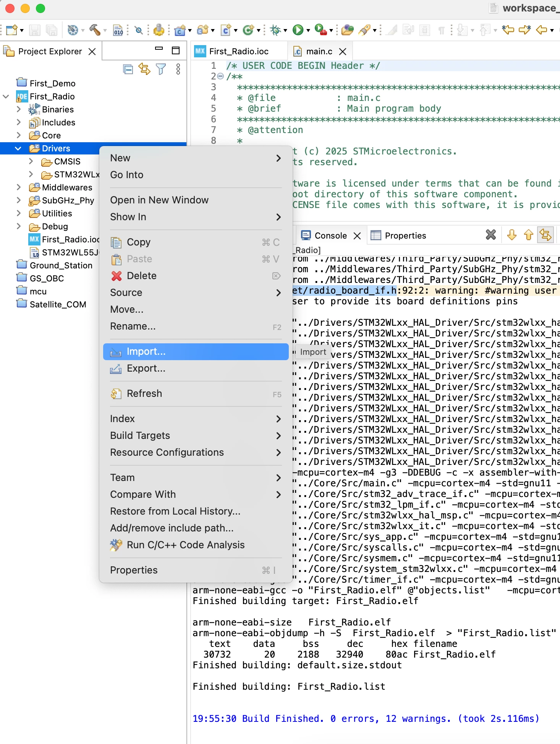This screenshot has width=560, height=744.
Task: Collapse comment fold at line 2
Action: pyautogui.click(x=220, y=76)
